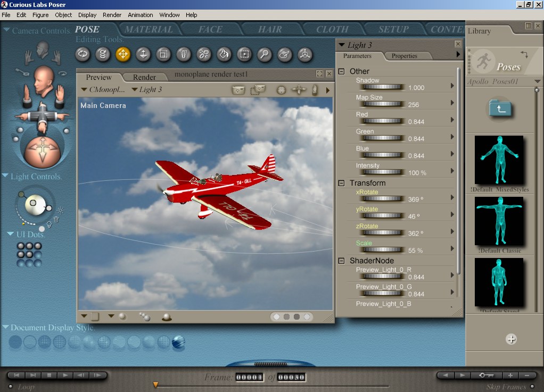Collapse the Other parameter group
The width and height of the screenshot is (544, 392).
[342, 71]
